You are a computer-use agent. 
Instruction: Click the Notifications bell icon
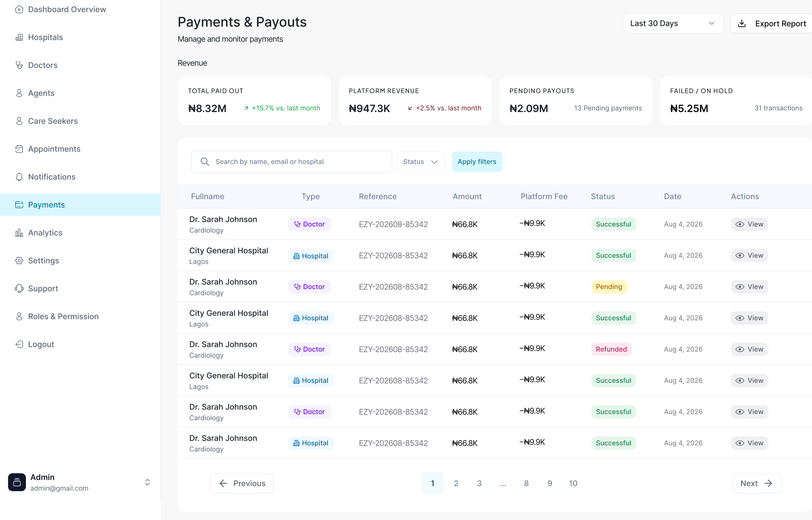(x=19, y=177)
